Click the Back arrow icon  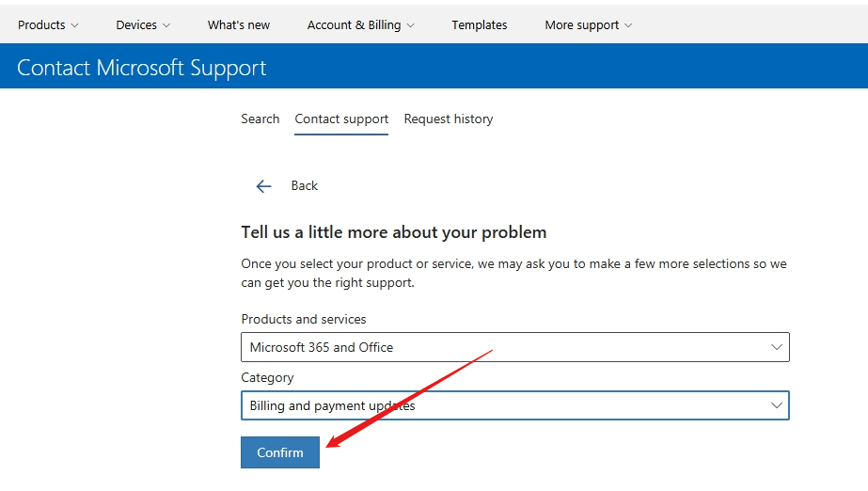(x=263, y=186)
